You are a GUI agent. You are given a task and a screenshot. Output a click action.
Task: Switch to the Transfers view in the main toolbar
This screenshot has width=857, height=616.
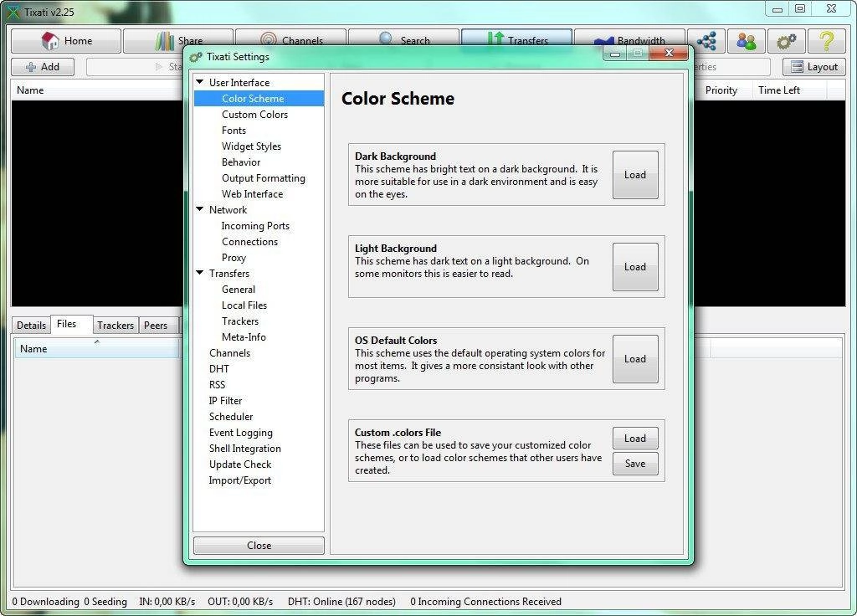(x=516, y=41)
